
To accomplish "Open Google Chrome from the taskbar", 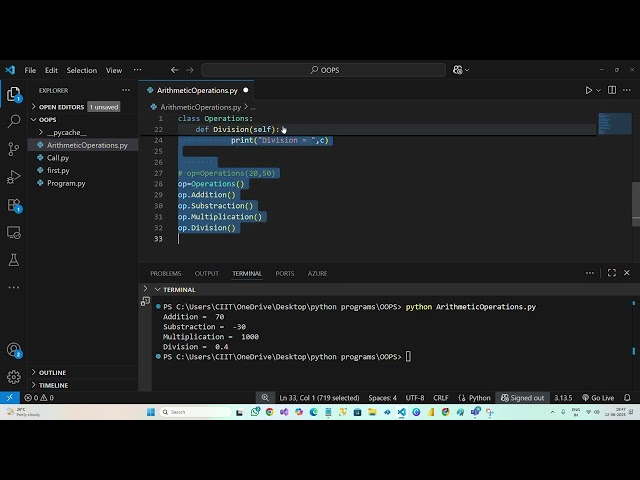I will 269,412.
